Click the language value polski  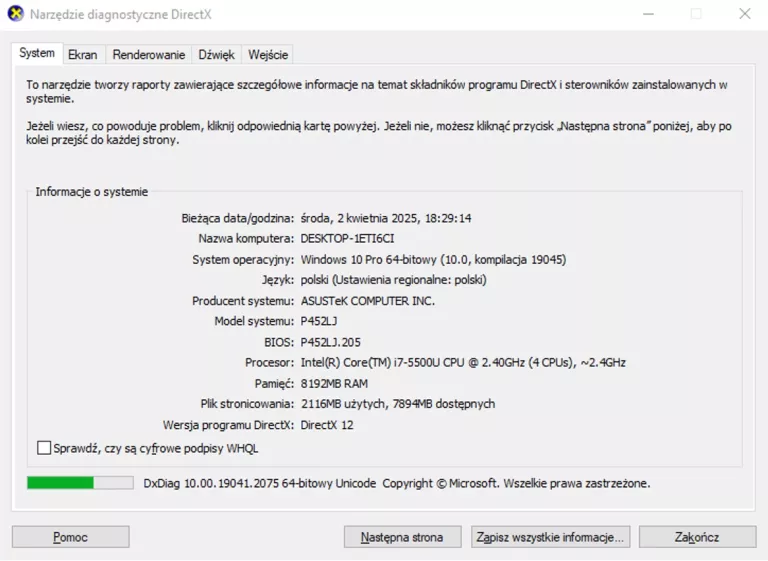394,280
